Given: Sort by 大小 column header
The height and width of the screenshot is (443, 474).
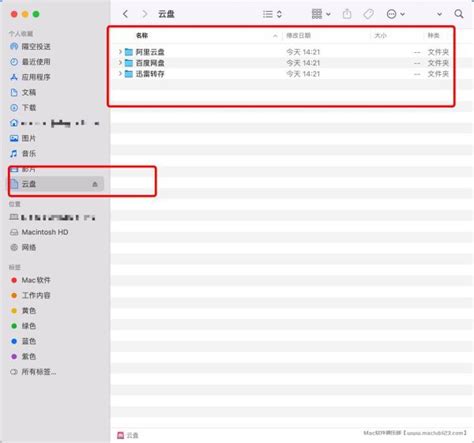Looking at the screenshot, I should coord(380,36).
